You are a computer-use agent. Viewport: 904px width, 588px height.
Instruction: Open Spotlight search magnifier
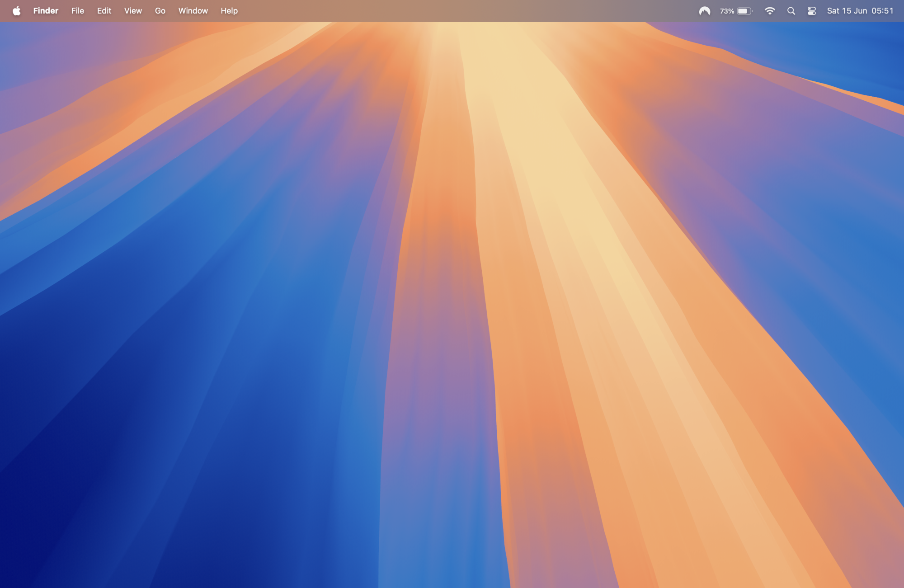pos(791,11)
